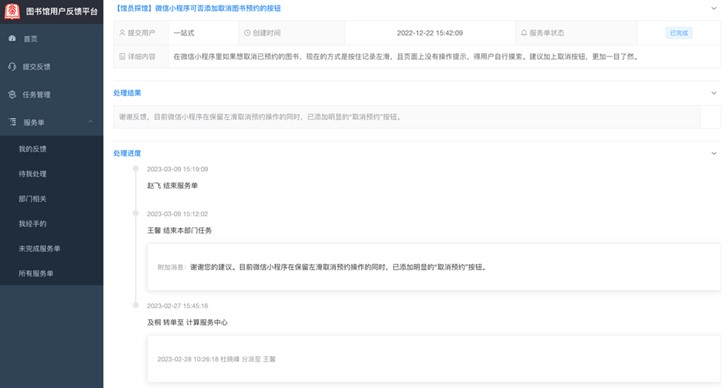Collapse the 处理结果 section chevron

[714, 93]
